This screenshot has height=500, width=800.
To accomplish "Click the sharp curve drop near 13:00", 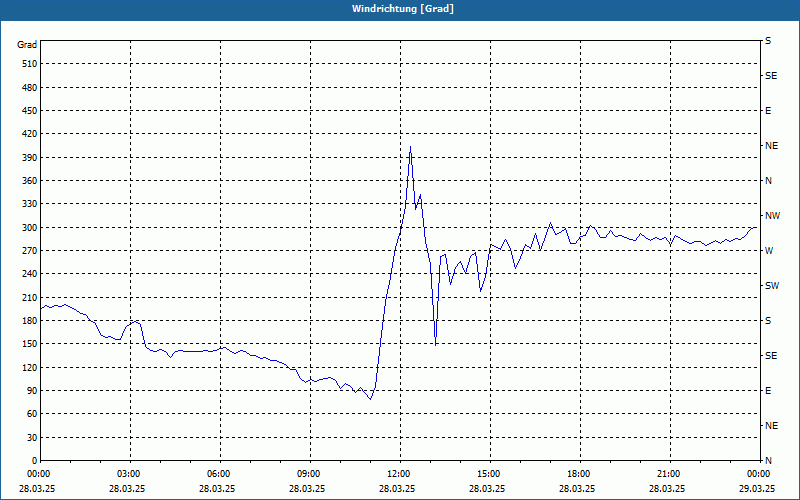I will (x=435, y=345).
